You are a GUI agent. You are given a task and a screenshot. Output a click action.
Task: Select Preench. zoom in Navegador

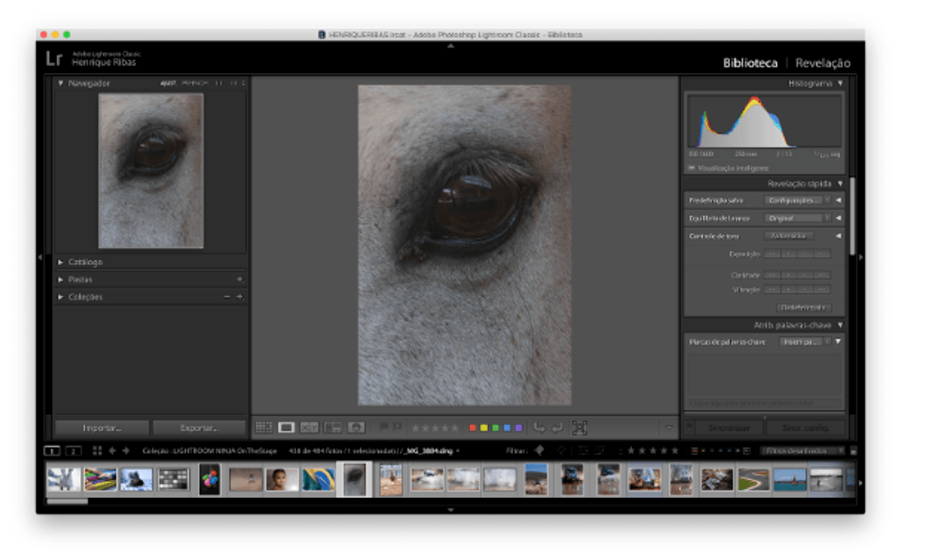[x=195, y=83]
